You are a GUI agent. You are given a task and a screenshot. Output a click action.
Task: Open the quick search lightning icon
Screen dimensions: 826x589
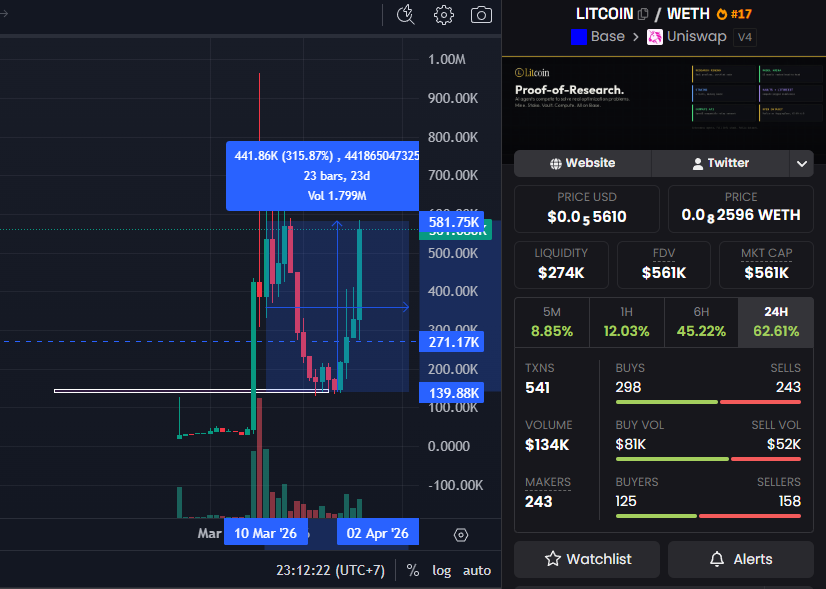pos(405,15)
